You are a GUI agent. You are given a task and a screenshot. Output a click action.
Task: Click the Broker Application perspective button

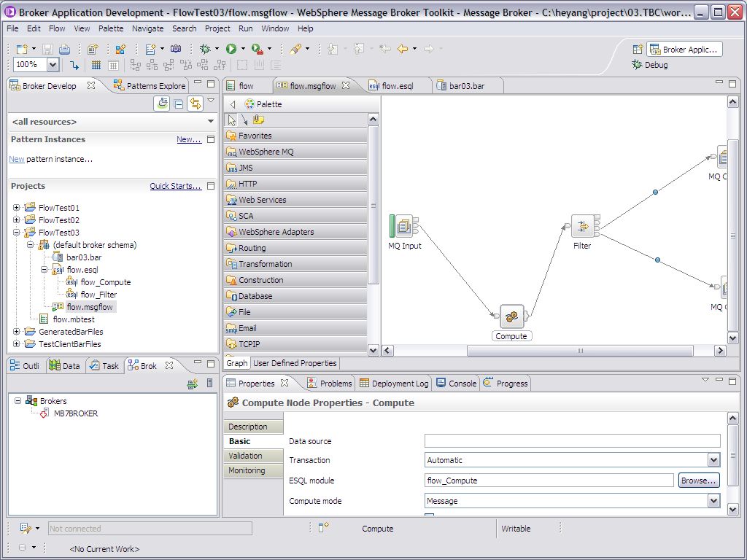click(684, 50)
